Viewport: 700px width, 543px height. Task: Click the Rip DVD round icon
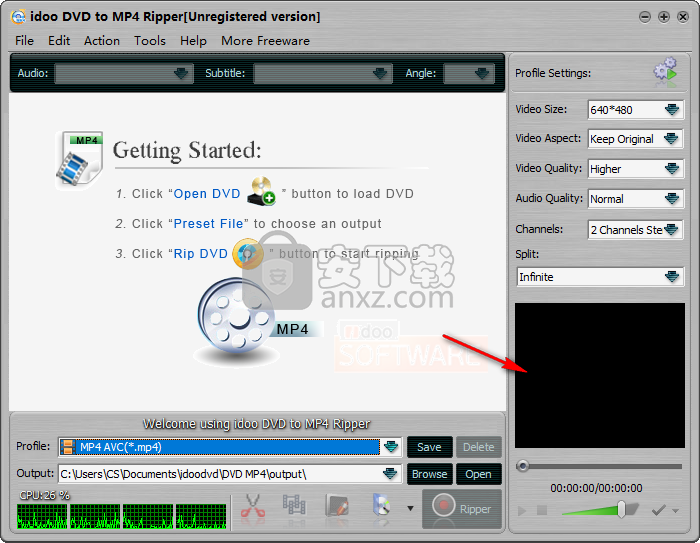tap(248, 254)
